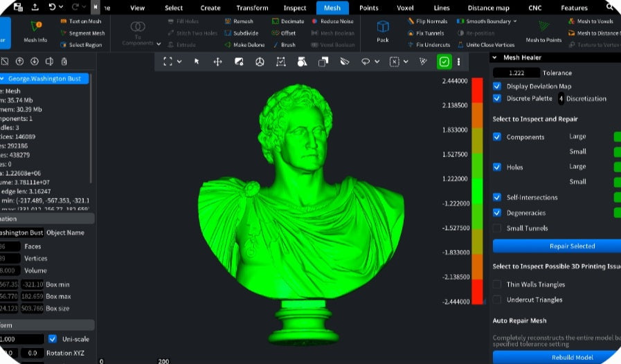Viewport: 621px width, 364px height.
Task: Enable the Small Tunnels checkbox
Action: tap(497, 228)
